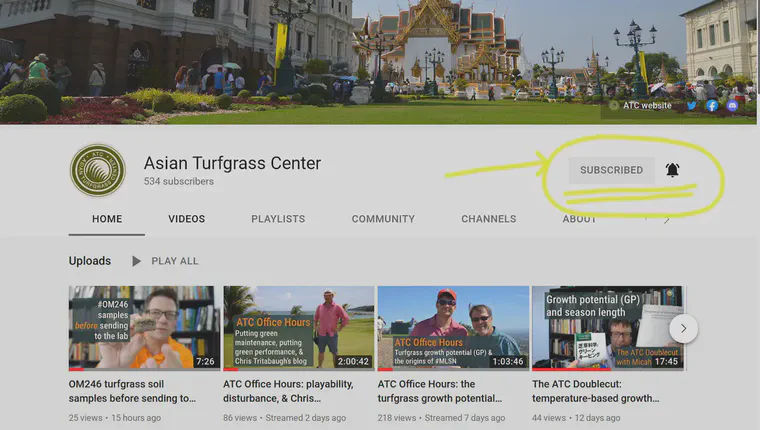
Task: Switch to the VIDEOS tab
Action: (187, 219)
